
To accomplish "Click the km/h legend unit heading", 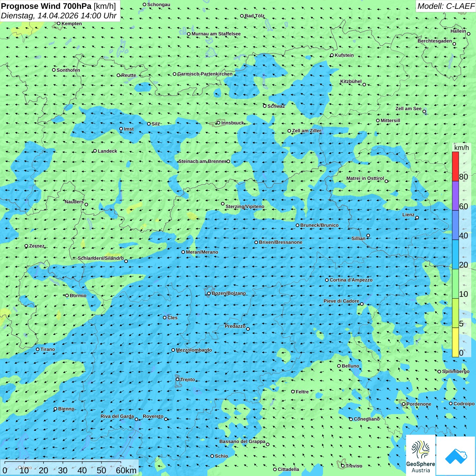I will (461, 148).
